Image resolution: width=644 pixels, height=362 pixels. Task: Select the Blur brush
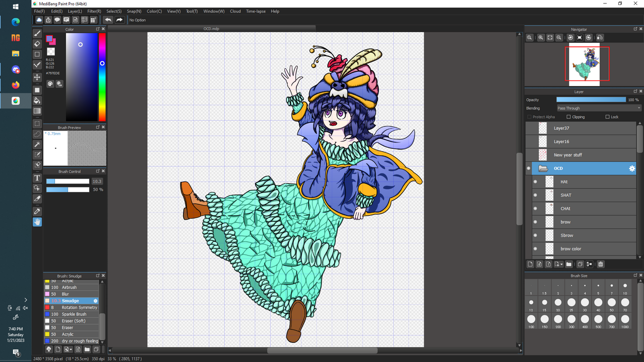tap(71, 294)
